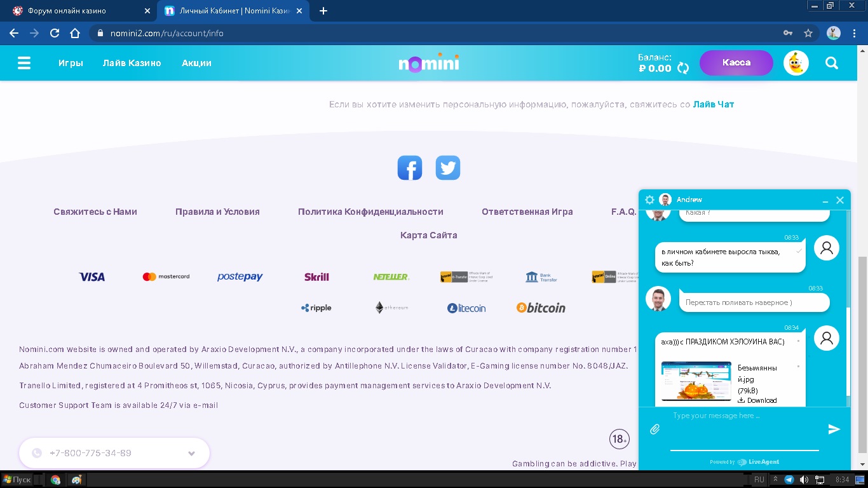Go to browser home page
This screenshot has height=488, width=868.
(x=75, y=33)
